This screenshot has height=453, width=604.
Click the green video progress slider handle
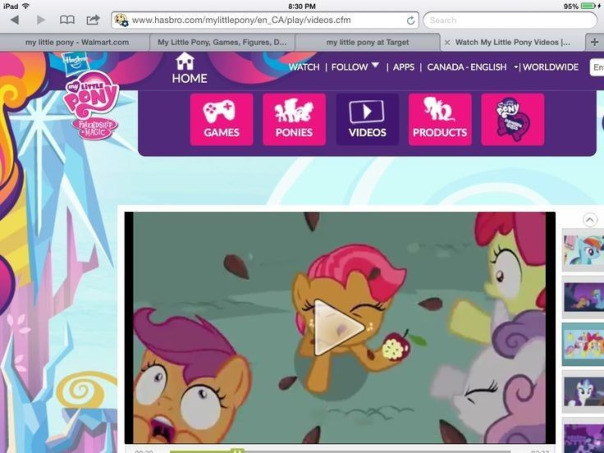tap(238, 450)
